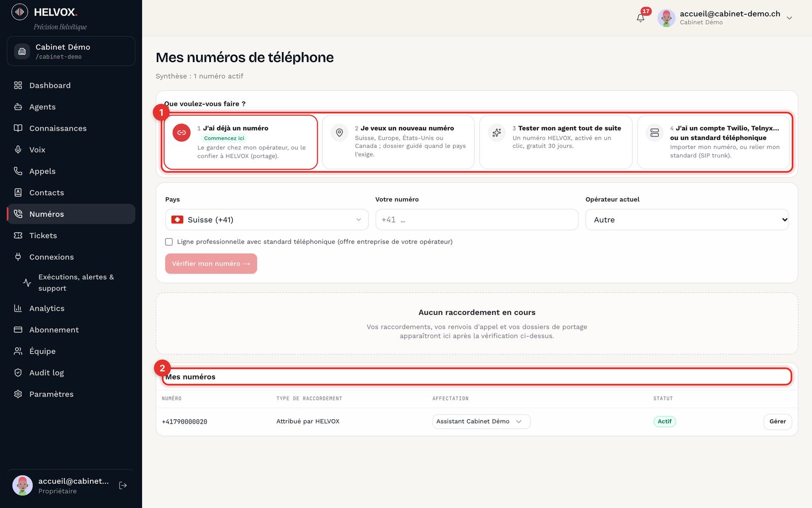Click the Vérifier mon numéro button
This screenshot has width=812, height=508.
coord(211,264)
